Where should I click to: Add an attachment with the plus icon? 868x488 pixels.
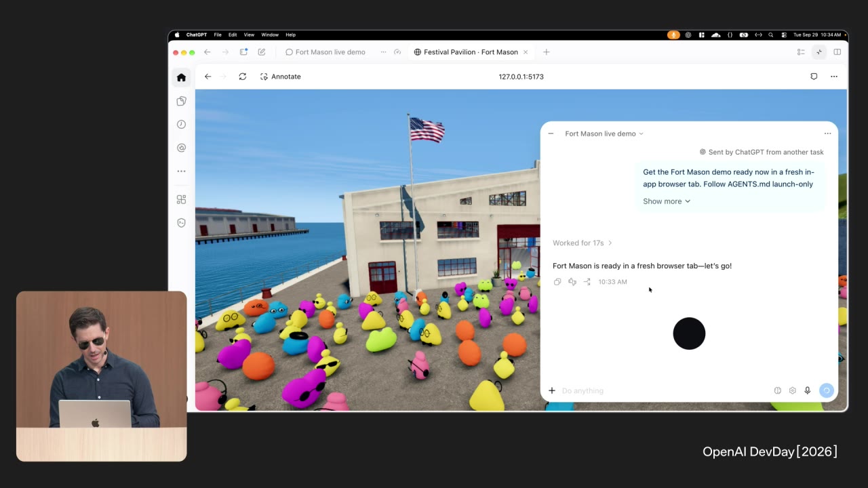point(552,390)
